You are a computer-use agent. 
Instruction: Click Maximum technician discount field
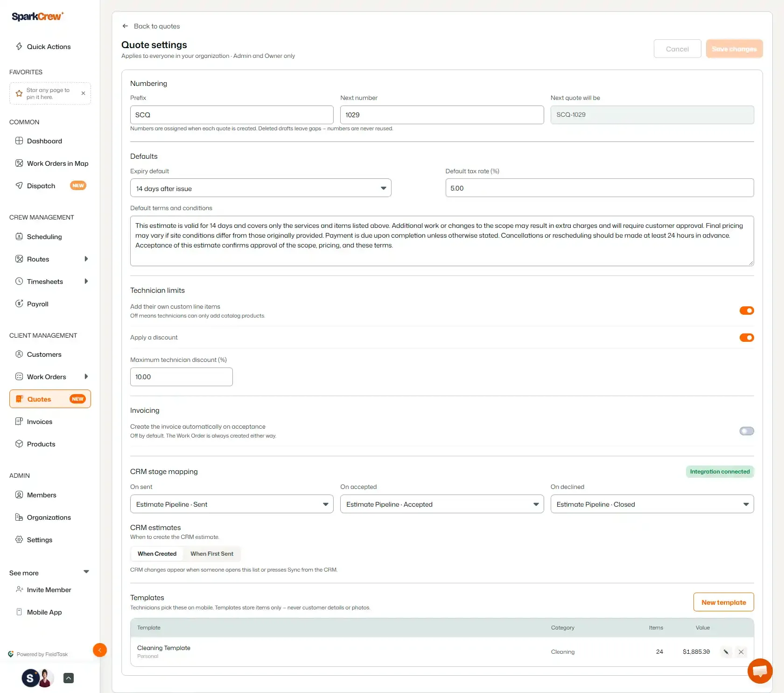pyautogui.click(x=182, y=377)
